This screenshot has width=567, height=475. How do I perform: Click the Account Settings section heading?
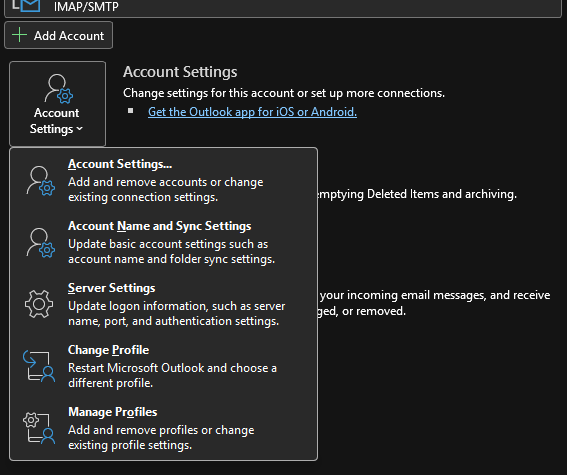180,72
